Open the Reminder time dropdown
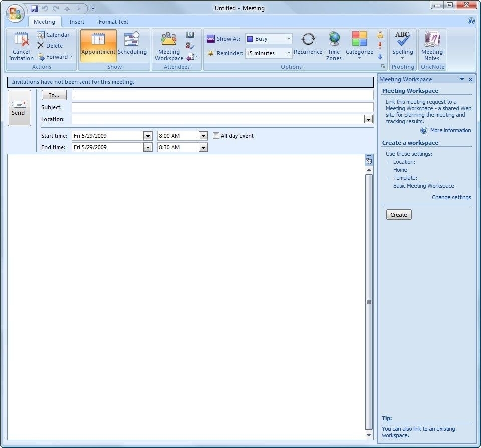 click(289, 53)
